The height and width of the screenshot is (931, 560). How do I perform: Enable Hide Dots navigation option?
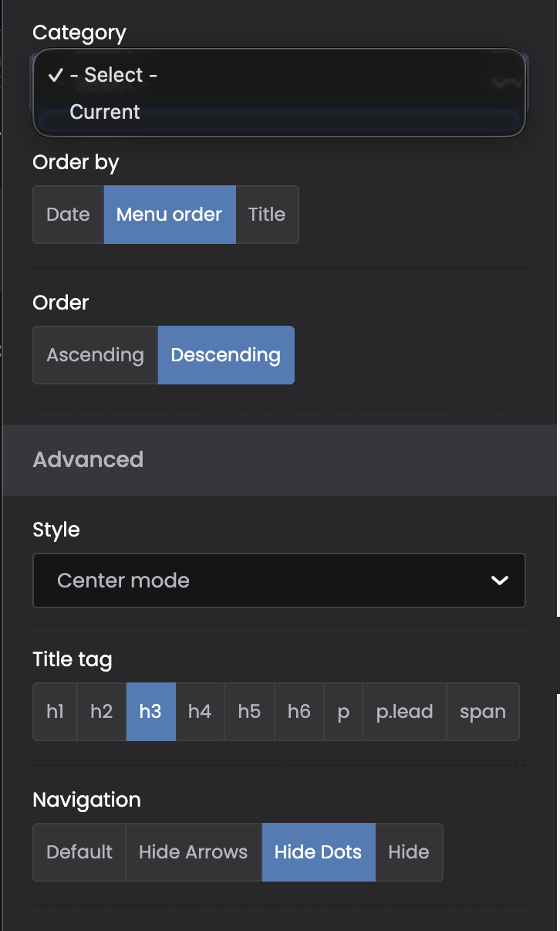pyautogui.click(x=319, y=852)
